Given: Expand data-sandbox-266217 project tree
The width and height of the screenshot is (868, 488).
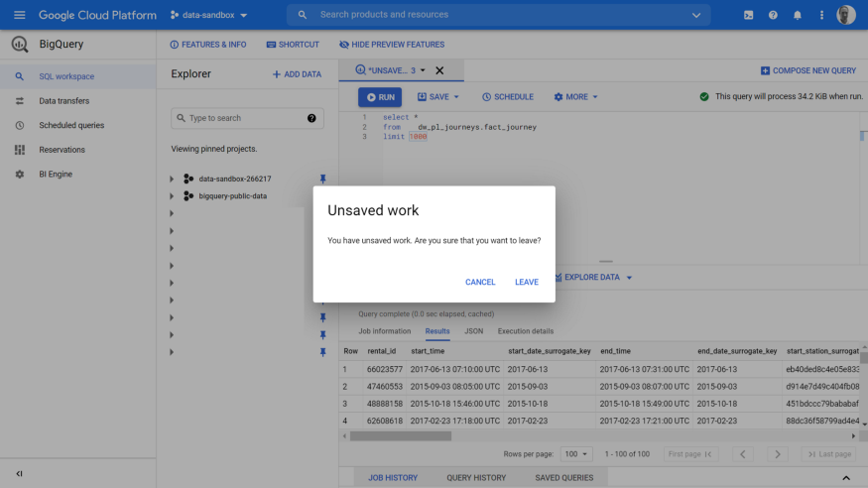Looking at the screenshot, I should click(x=172, y=179).
